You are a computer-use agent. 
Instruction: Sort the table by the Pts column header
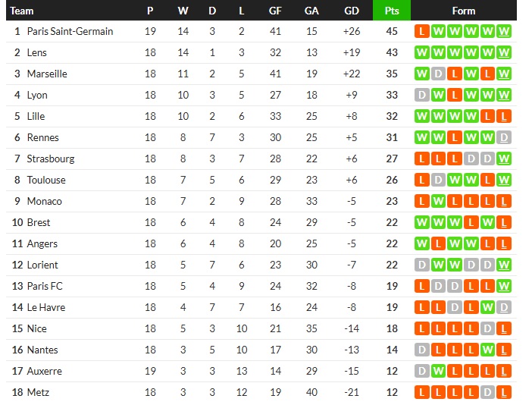pyautogui.click(x=392, y=11)
